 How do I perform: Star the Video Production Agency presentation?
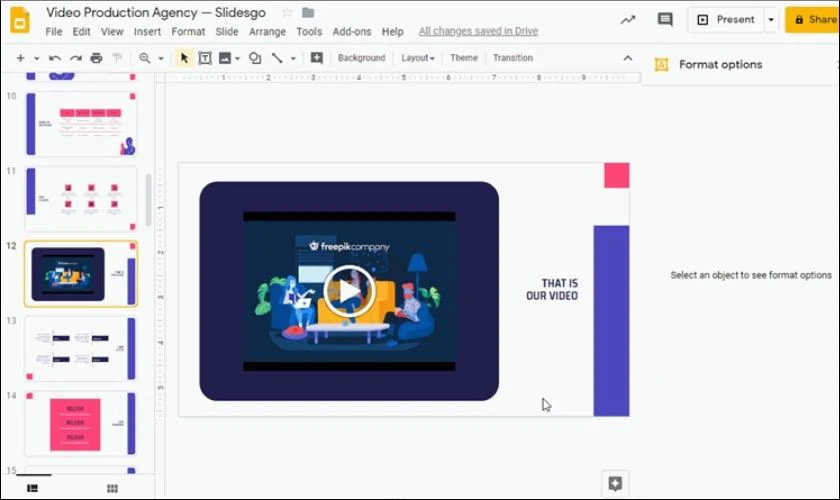[x=287, y=12]
